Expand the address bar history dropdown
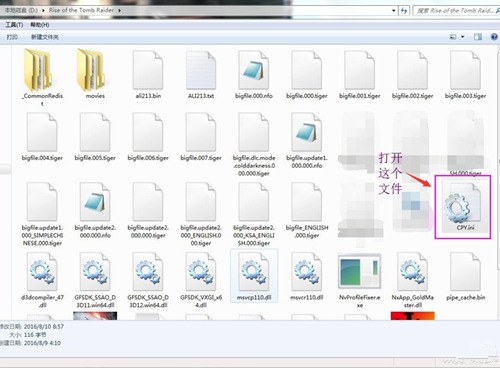The image size is (500, 368). 394,11
